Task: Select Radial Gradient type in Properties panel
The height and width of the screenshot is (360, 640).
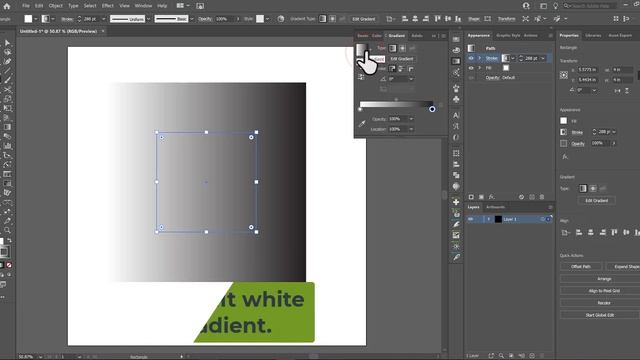Action: click(x=593, y=189)
